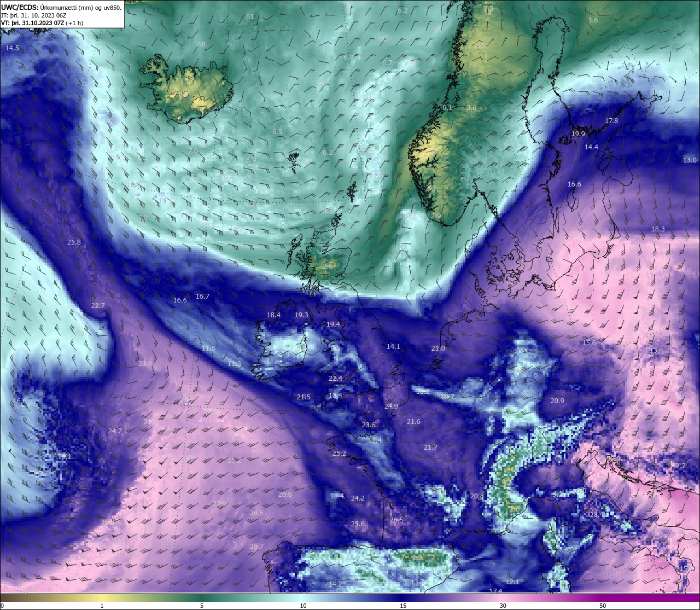
Task: Click the map value '18.3'
Action: (658, 229)
